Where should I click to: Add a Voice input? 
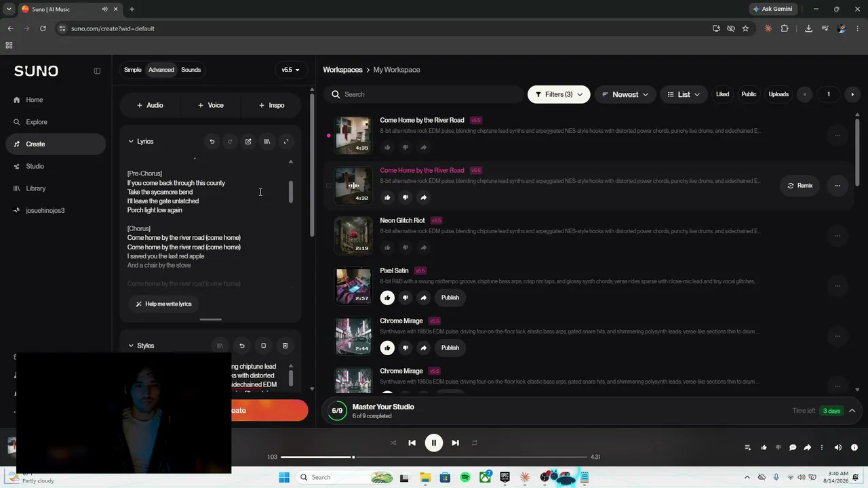[x=211, y=105]
